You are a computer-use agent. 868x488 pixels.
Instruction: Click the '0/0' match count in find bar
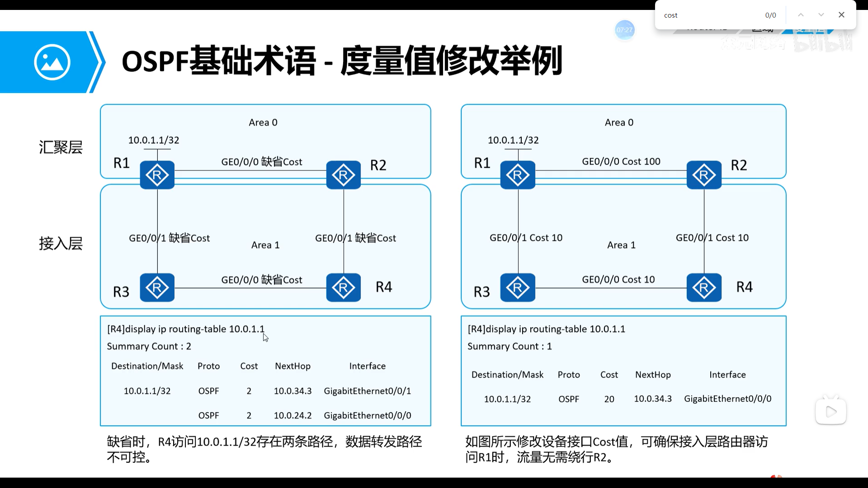point(770,15)
